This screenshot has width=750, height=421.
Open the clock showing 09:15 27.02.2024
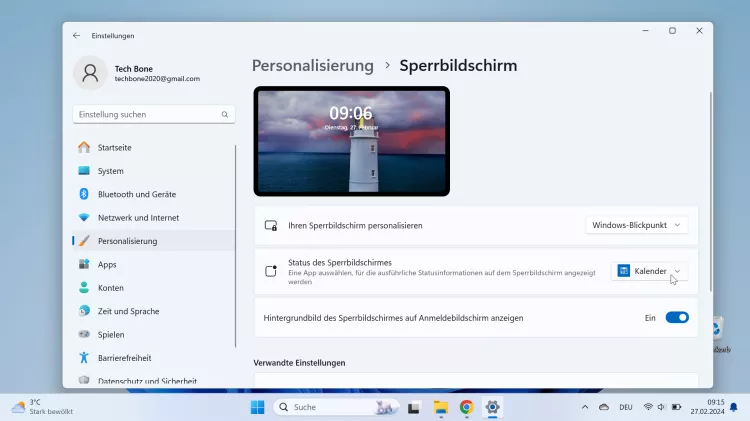pos(707,407)
